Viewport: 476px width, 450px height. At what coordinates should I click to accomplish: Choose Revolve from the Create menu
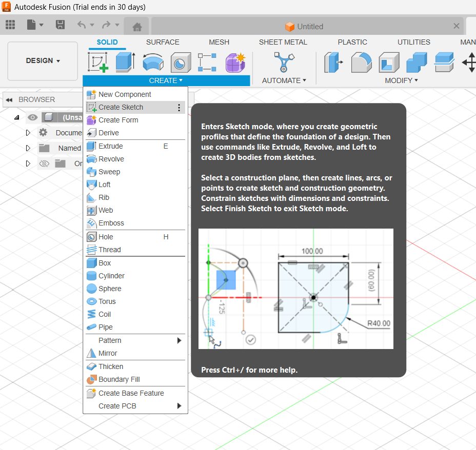136,159
